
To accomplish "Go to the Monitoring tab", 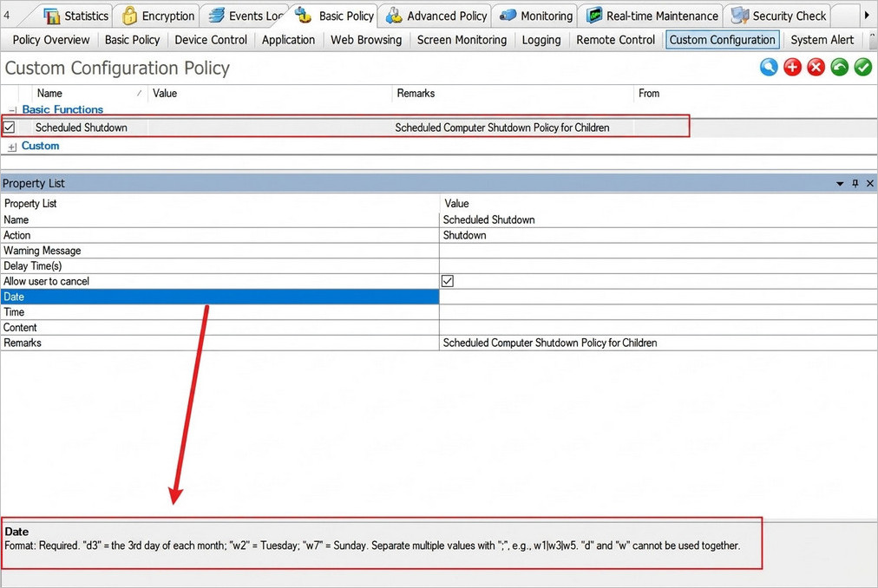I will click(536, 16).
